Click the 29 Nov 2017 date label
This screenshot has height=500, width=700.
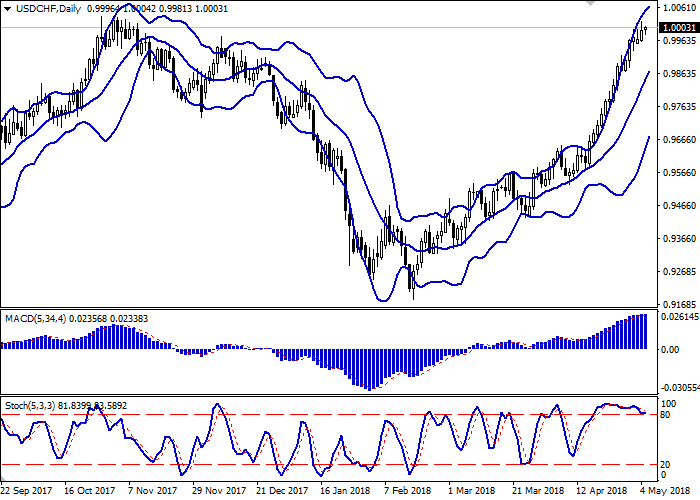click(220, 491)
